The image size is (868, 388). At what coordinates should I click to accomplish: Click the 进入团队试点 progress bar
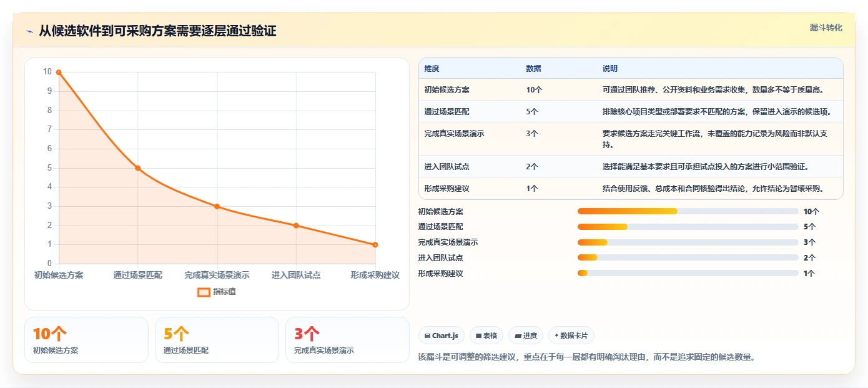[x=688, y=257]
